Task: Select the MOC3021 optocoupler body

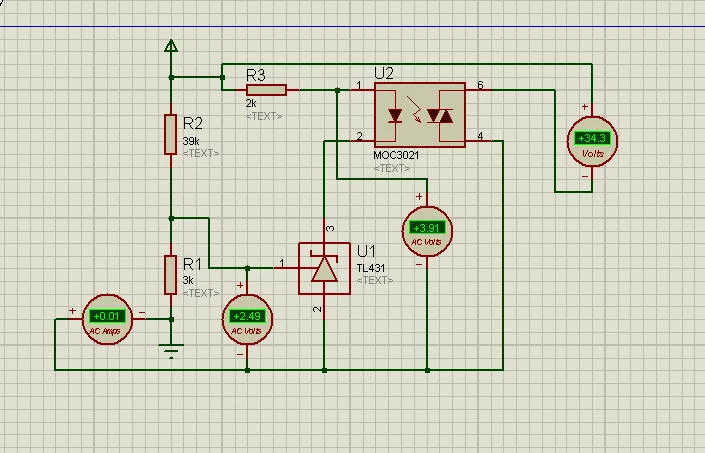Action: 419,115
